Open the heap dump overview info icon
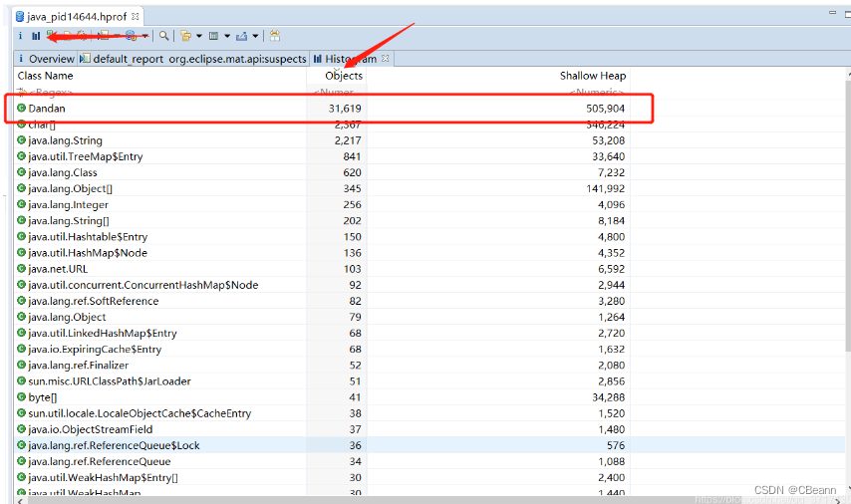The height and width of the screenshot is (504, 851). point(20,36)
